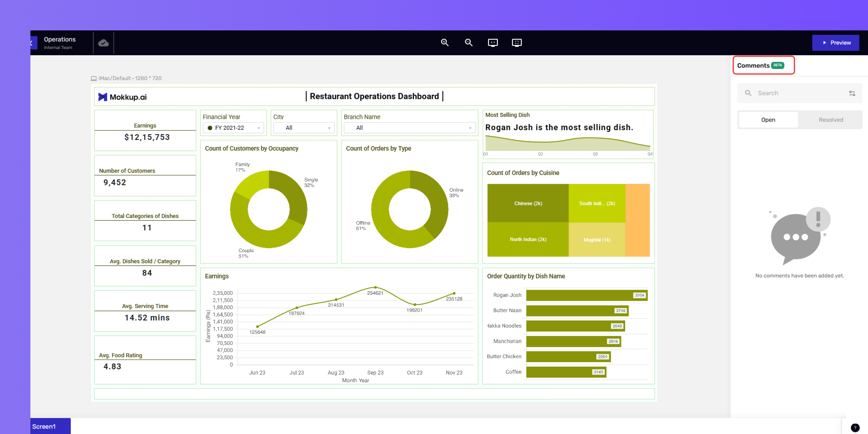Viewport: 868px width, 434px height.
Task: Click the zoom in magnifier icon
Action: (445, 43)
